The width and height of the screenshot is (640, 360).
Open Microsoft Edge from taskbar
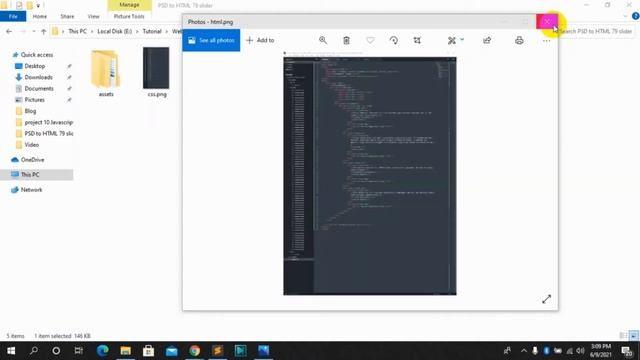pos(102,351)
